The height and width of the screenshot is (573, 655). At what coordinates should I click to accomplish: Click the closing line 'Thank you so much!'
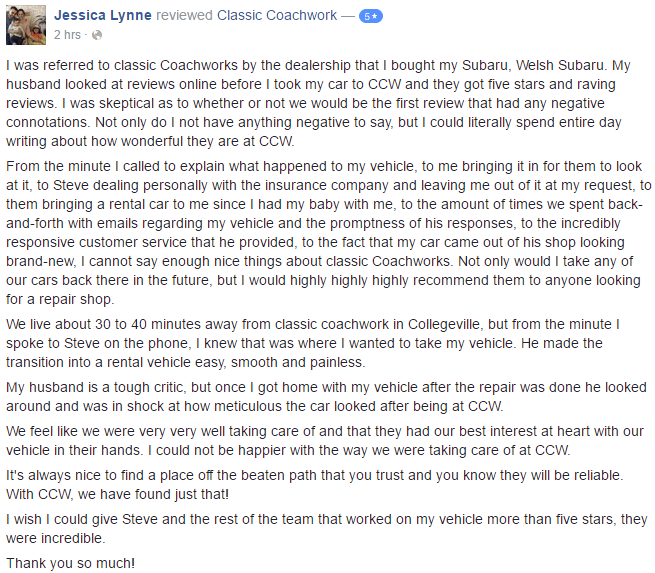71,563
